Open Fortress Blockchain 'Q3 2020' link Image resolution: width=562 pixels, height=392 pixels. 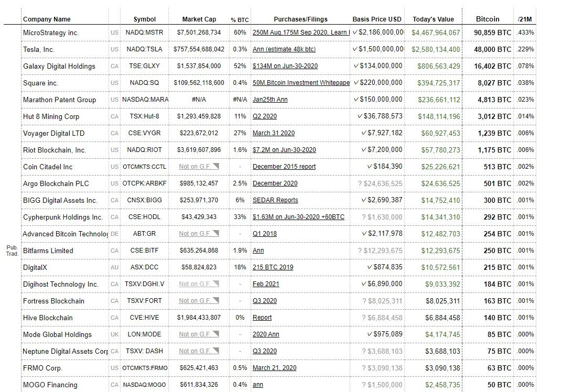(265, 301)
